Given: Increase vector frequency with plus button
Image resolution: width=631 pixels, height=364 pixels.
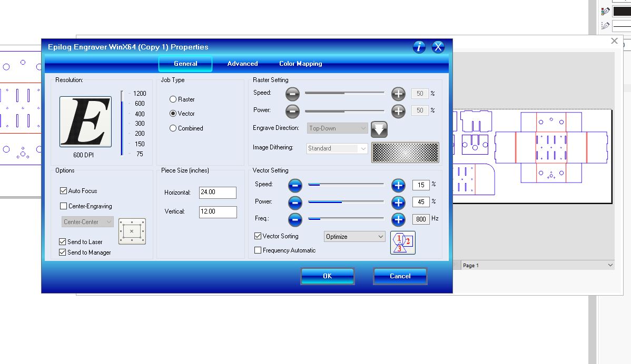Looking at the screenshot, I should click(398, 219).
